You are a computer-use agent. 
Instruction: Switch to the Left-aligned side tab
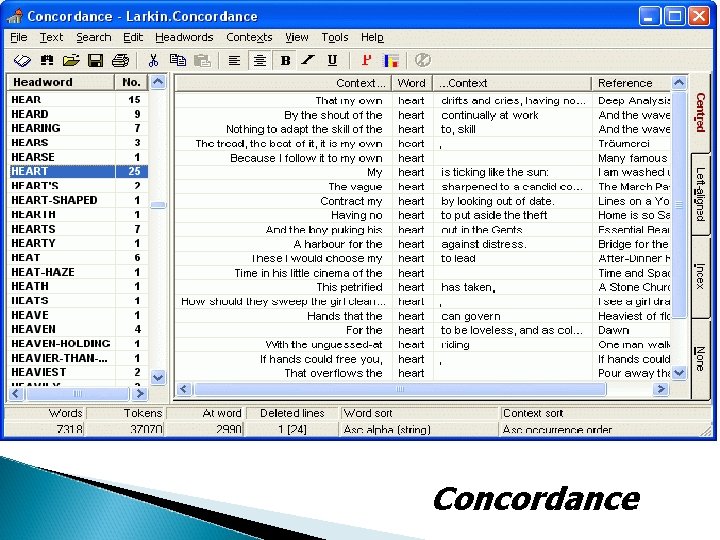coord(700,195)
